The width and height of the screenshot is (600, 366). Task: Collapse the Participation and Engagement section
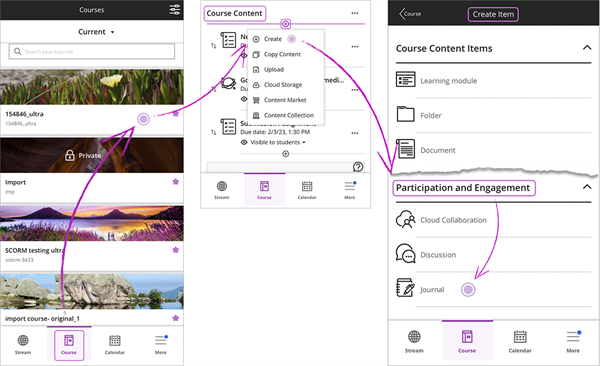click(587, 187)
